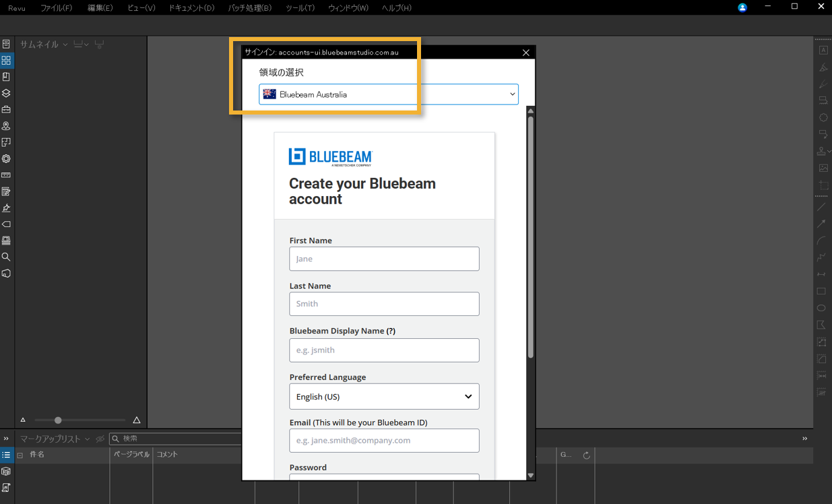The image size is (832, 504).
Task: Expand the サムネイル panel dropdown
Action: [65, 44]
